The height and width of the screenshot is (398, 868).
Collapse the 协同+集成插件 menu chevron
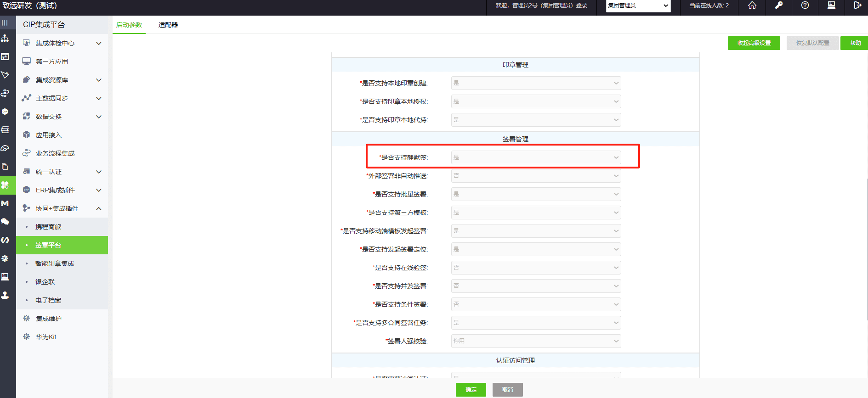99,208
